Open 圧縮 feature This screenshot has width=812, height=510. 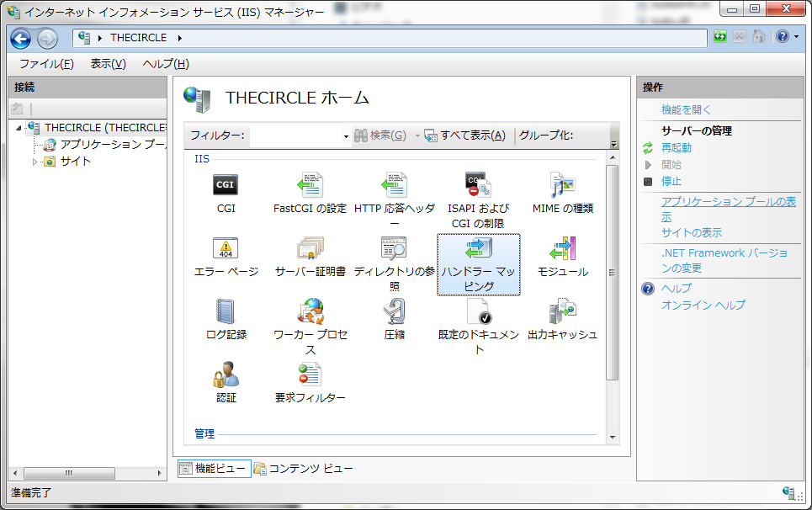pyautogui.click(x=394, y=320)
